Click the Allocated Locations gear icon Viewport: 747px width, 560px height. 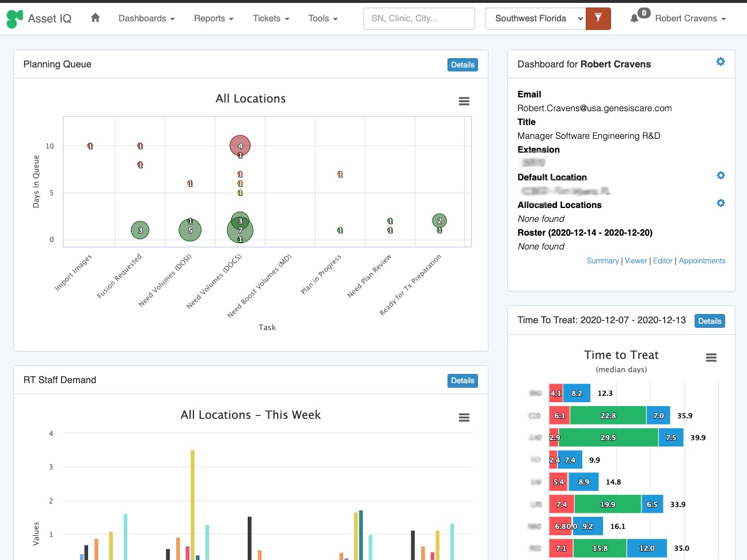[721, 203]
